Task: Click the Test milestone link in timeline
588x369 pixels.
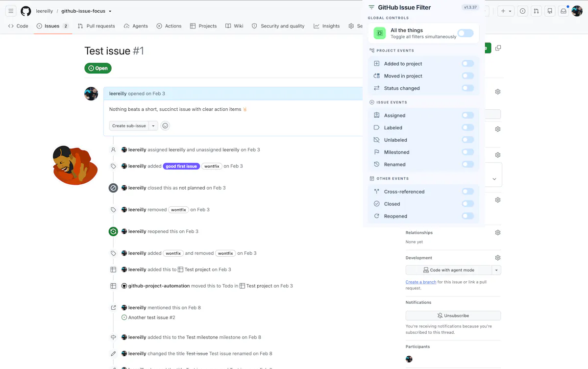Action: 202,337
